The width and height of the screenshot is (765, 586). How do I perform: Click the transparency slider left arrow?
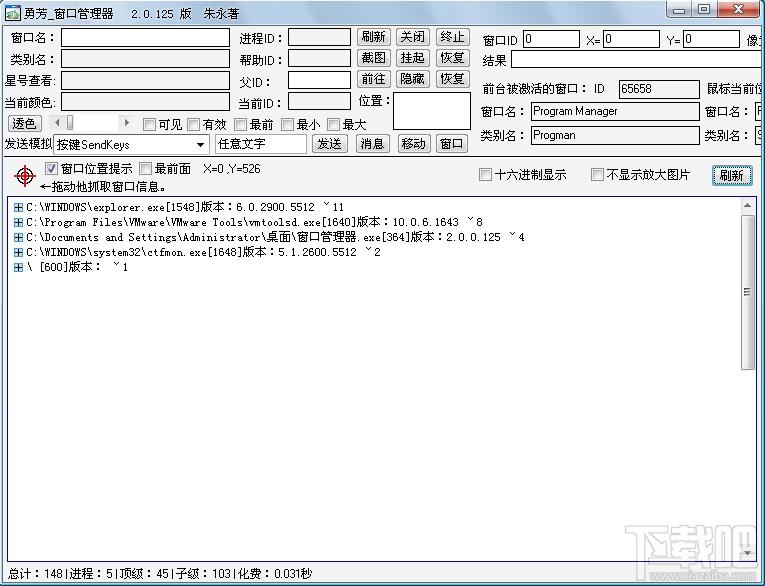(x=57, y=122)
